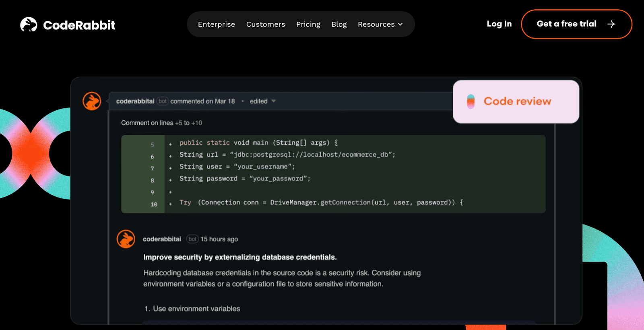
Task: Click the coderabbitai avatar beside comment header
Action: point(92,101)
